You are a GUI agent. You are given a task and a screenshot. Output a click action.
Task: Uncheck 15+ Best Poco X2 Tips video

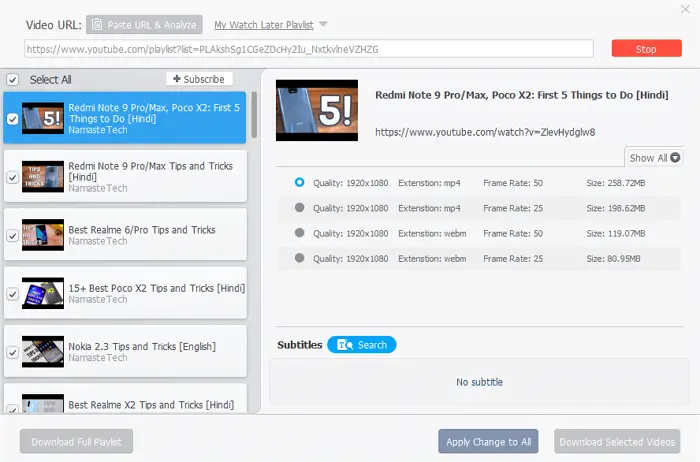coord(12,294)
